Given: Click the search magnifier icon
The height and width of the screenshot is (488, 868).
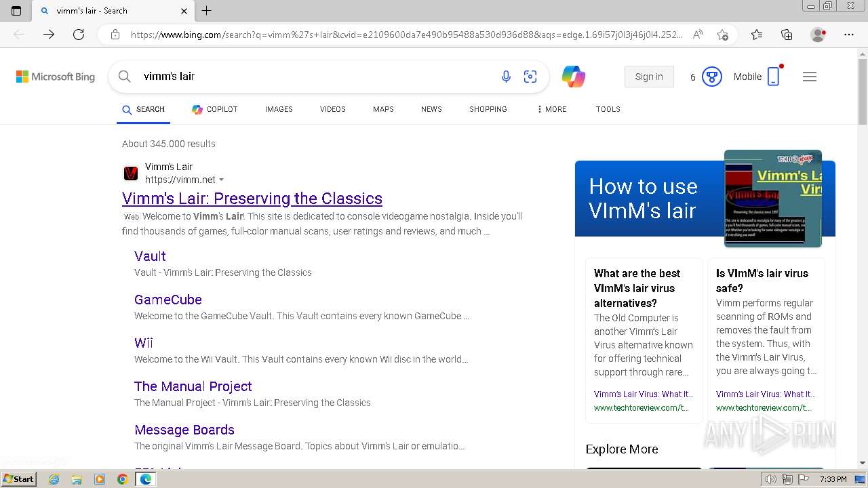Looking at the screenshot, I should (125, 77).
